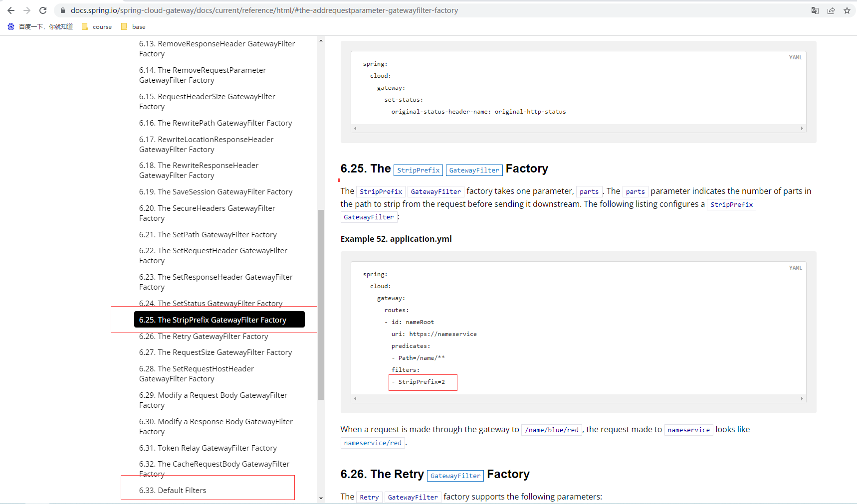Open 6.29 Modify a Request Body GatewayFilter

tap(213, 400)
